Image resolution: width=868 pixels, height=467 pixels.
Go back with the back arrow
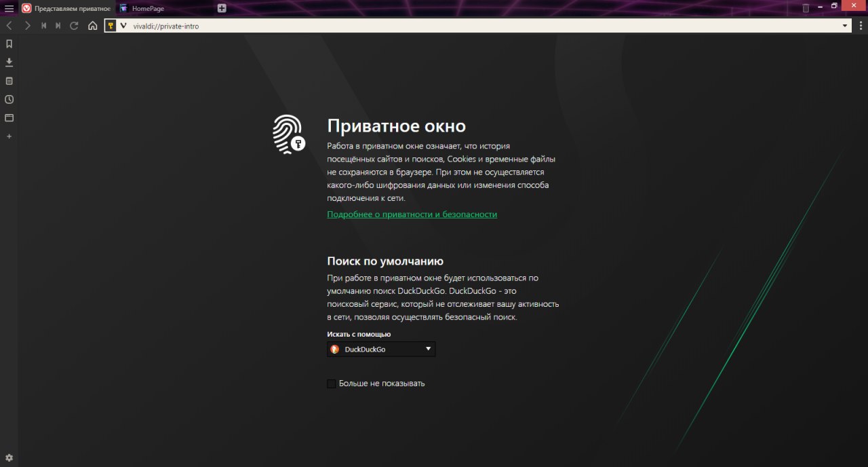tap(9, 26)
